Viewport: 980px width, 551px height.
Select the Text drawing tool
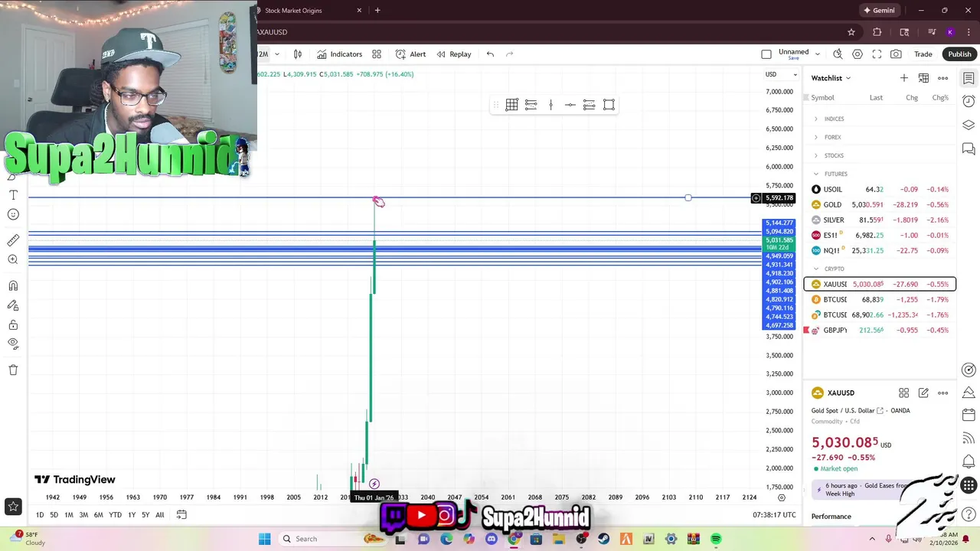pos(13,195)
